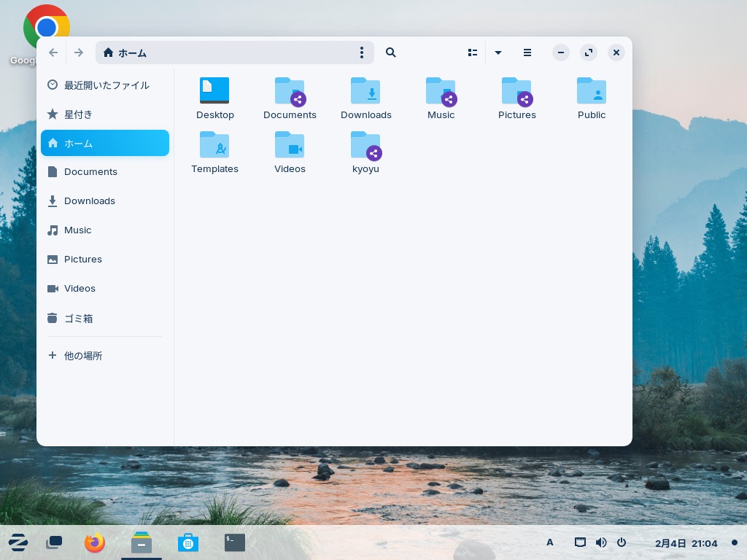Expand the view options dropdown arrow
This screenshot has width=747, height=560.
click(x=498, y=52)
